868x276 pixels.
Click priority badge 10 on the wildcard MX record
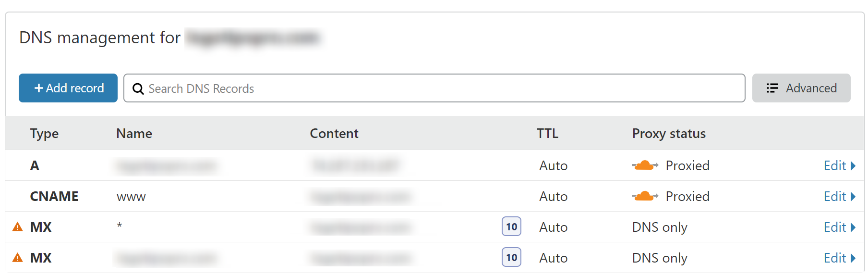pyautogui.click(x=511, y=227)
